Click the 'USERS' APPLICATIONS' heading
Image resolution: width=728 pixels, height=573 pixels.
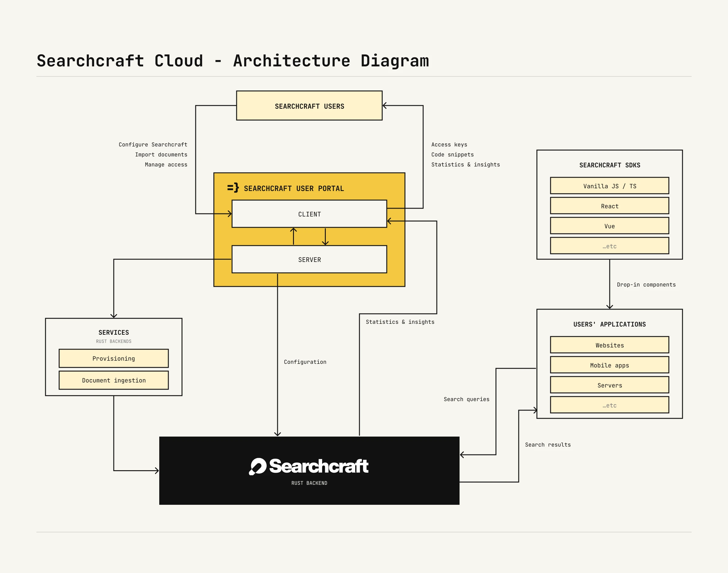tap(609, 324)
